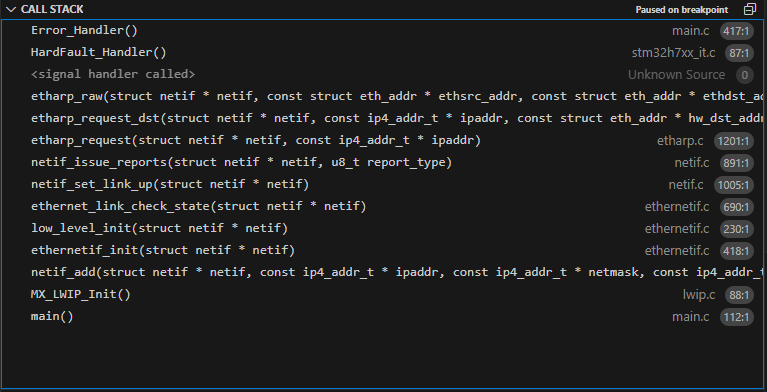The height and width of the screenshot is (392, 767).
Task: Select the signal handler called frame
Action: coord(384,74)
